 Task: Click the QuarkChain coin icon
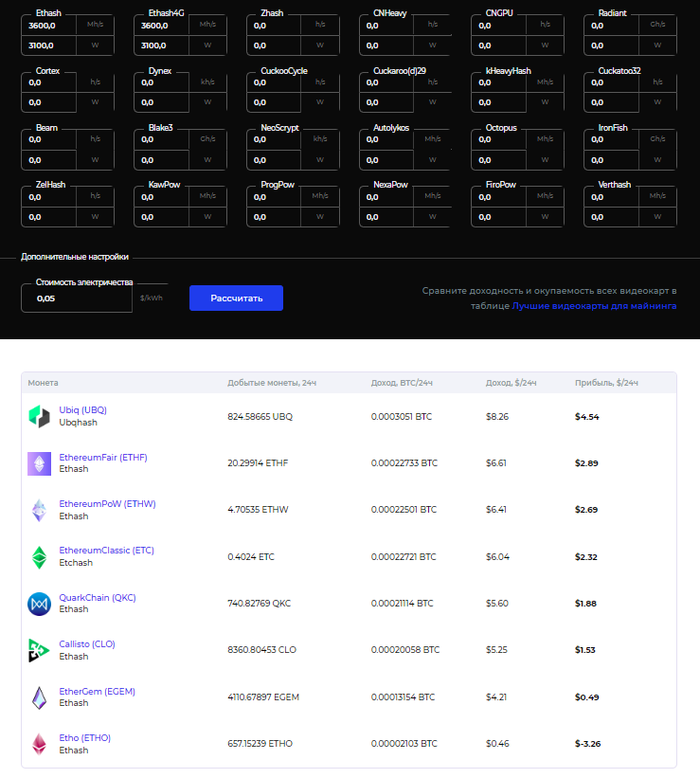pyautogui.click(x=39, y=604)
